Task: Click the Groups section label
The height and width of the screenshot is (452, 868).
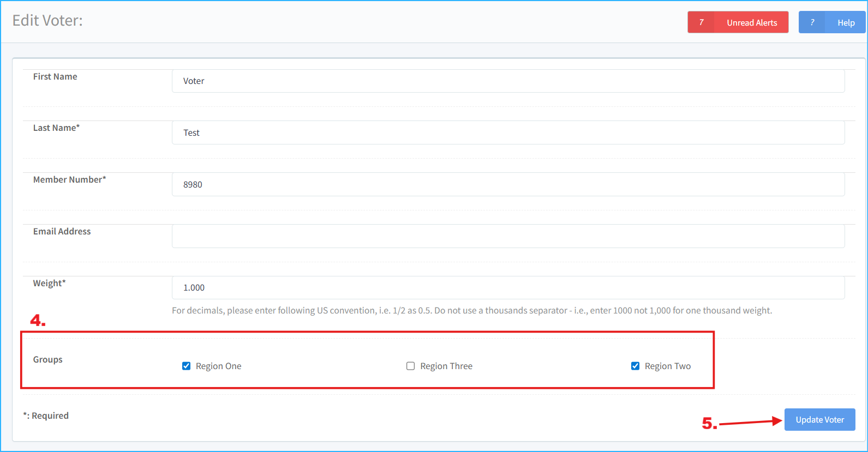Action: 47,359
